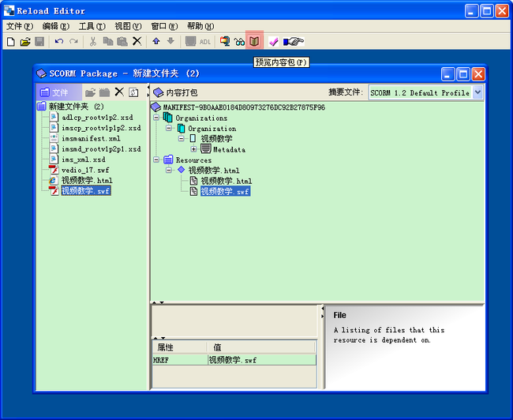The width and height of the screenshot is (513, 420).
Task: Select the MANIFEST-9B0AAE0184D80973276DC92B27875F96 root node
Action: click(x=244, y=107)
